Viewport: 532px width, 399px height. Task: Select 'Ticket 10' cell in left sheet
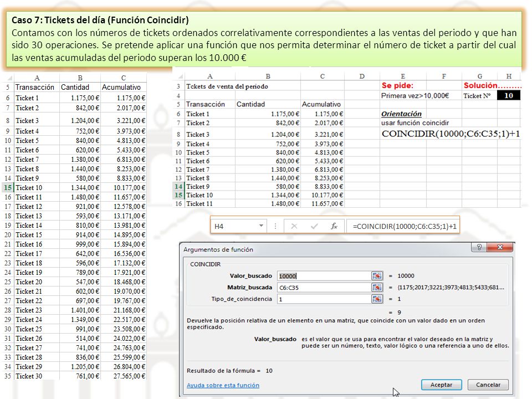[x=37, y=188]
